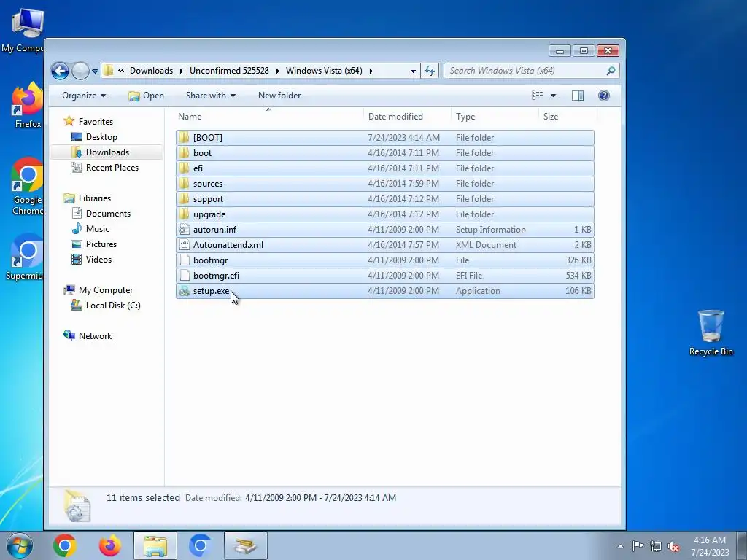Image resolution: width=747 pixels, height=560 pixels.
Task: Open Action Center flag icon
Action: pos(638,546)
